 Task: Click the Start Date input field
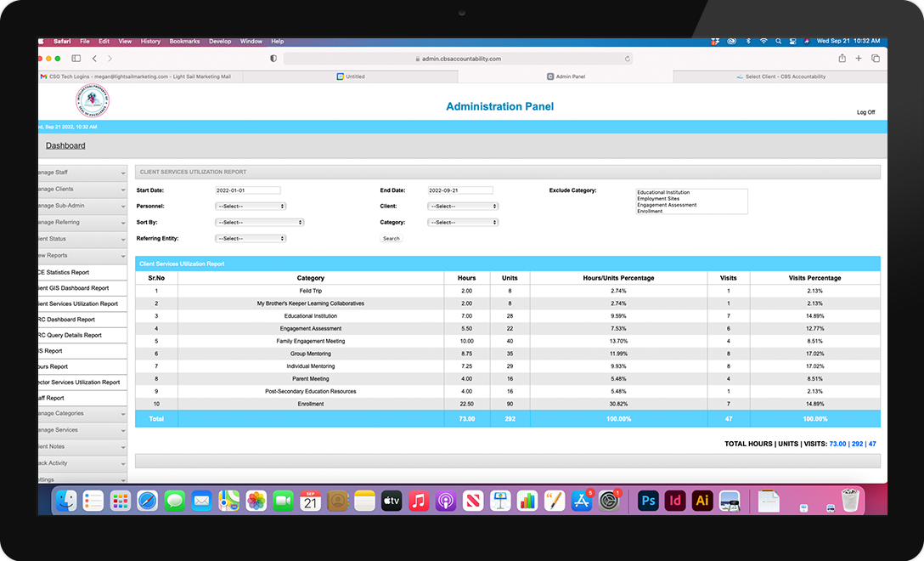[x=248, y=190]
